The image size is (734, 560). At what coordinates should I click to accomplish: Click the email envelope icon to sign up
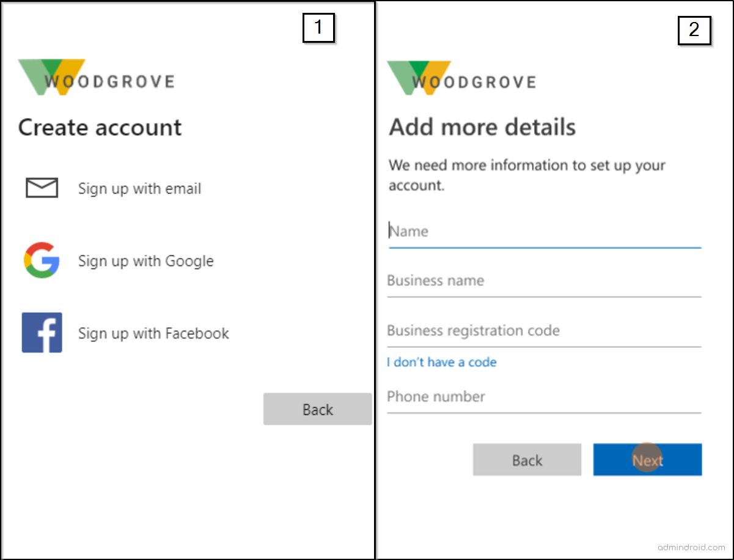coord(42,188)
